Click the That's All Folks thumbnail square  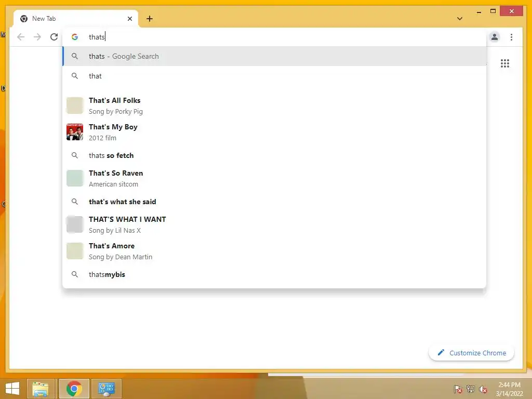pyautogui.click(x=75, y=105)
